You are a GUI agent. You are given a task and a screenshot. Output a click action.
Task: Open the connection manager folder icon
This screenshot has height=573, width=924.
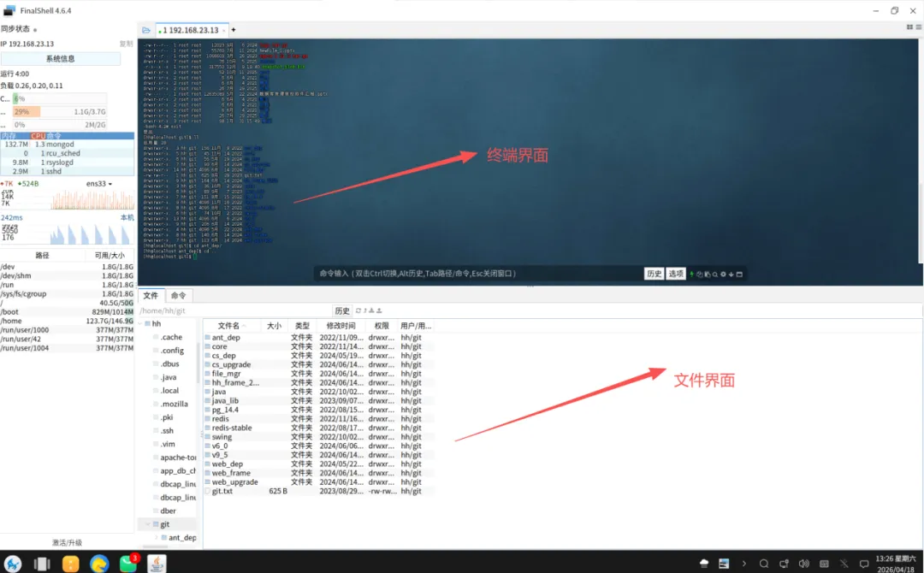[x=146, y=30]
